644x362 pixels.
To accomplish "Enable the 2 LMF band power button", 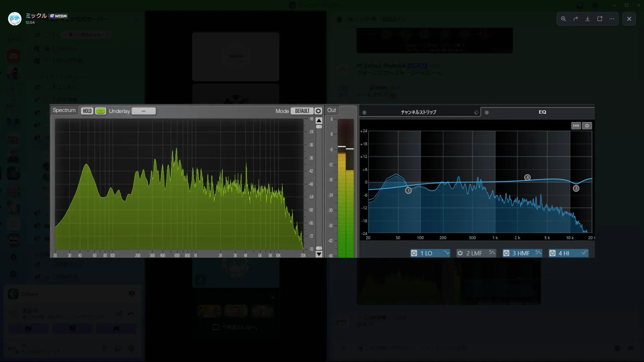I will coord(460,253).
